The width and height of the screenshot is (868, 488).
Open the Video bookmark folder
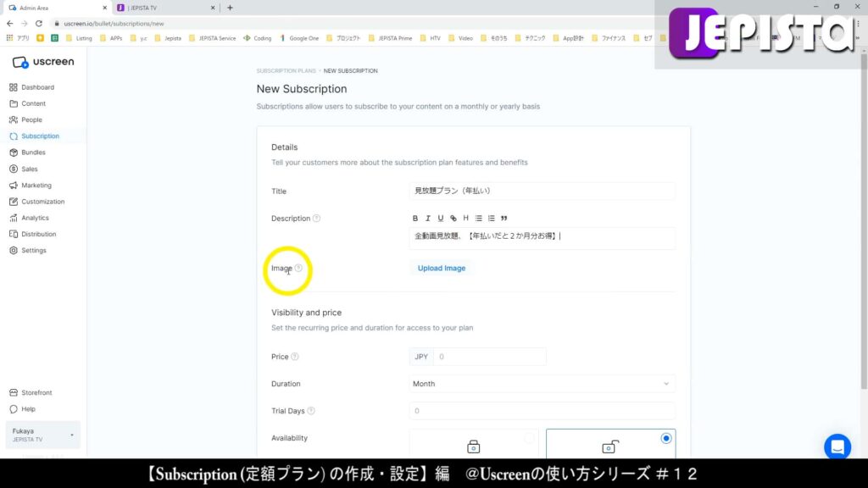coord(460,38)
